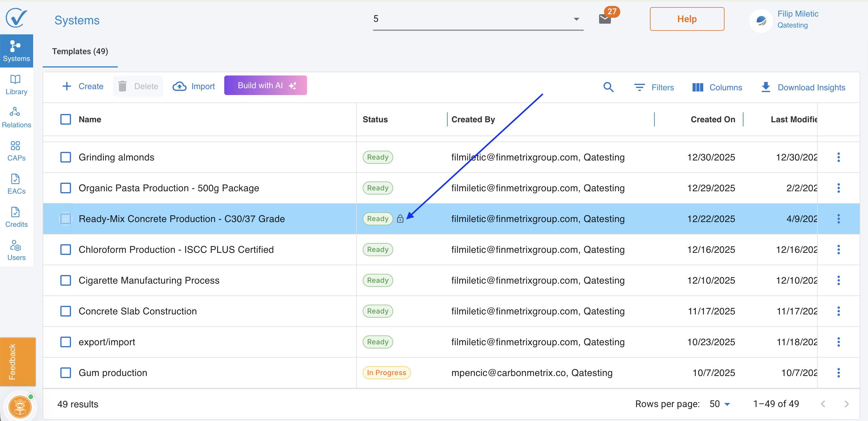This screenshot has height=421, width=868.
Task: Open the orange Feedback side tab
Action: click(x=17, y=361)
